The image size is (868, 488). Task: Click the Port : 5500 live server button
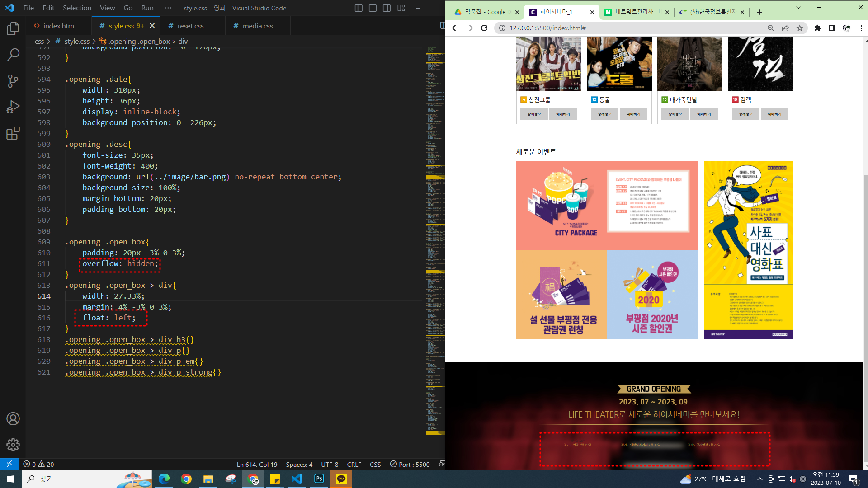[x=410, y=464]
